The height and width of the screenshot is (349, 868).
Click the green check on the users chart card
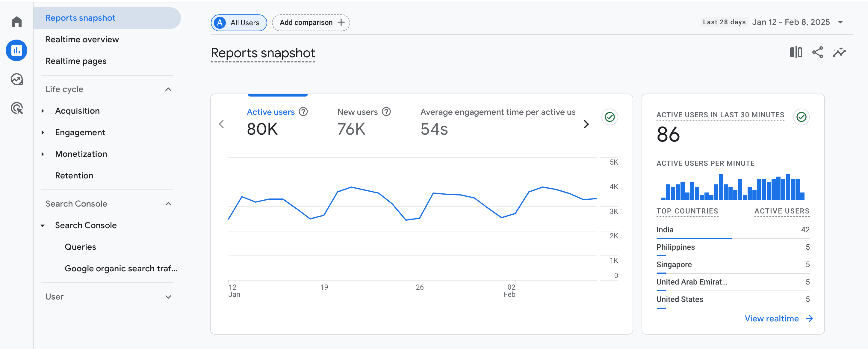[609, 117]
